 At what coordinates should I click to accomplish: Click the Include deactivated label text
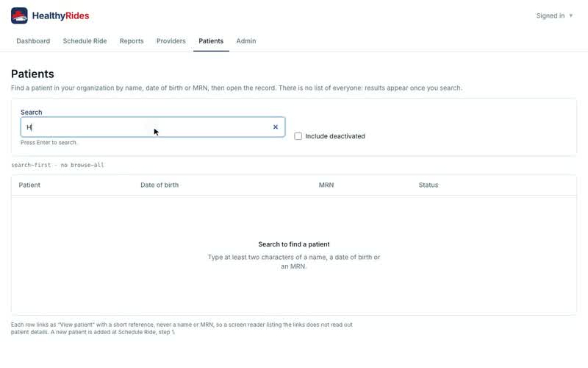point(335,136)
